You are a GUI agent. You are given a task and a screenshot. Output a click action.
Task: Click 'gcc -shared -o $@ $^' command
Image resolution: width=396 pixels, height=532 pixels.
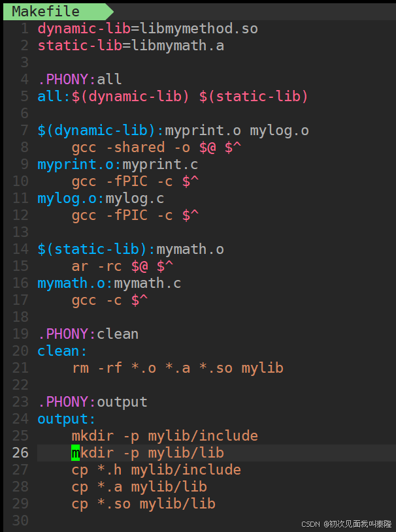[156, 148]
